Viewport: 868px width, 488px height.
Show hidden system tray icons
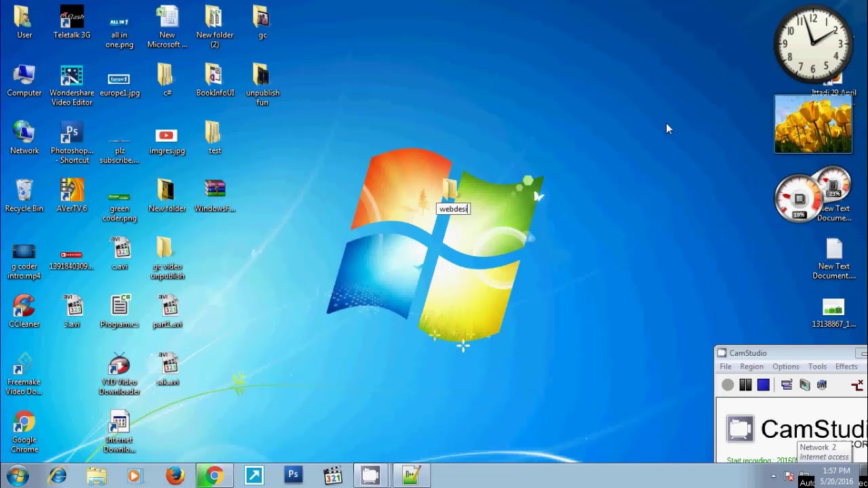774,476
